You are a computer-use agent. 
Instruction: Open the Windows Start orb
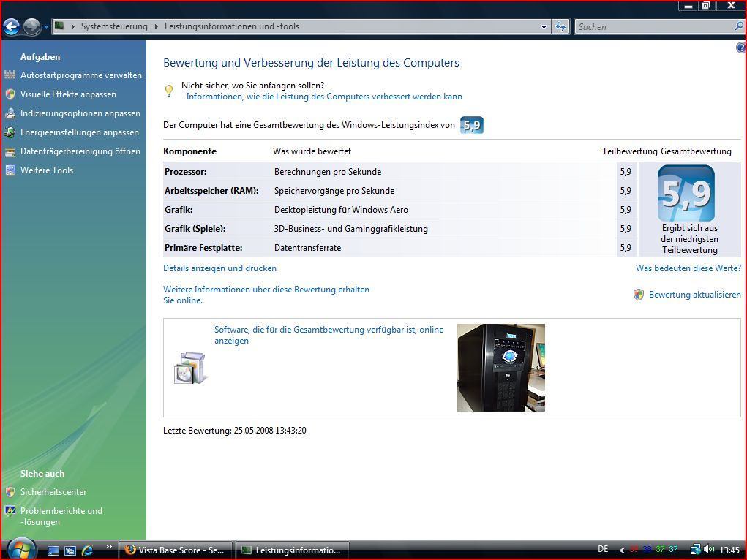pos(20,549)
